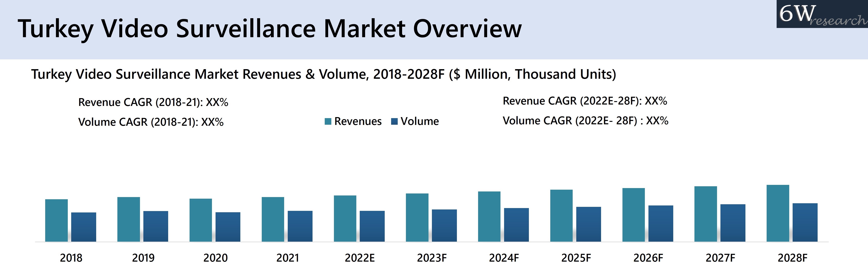Click the 2027F axis label
The height and width of the screenshot is (276, 868).
point(720,258)
